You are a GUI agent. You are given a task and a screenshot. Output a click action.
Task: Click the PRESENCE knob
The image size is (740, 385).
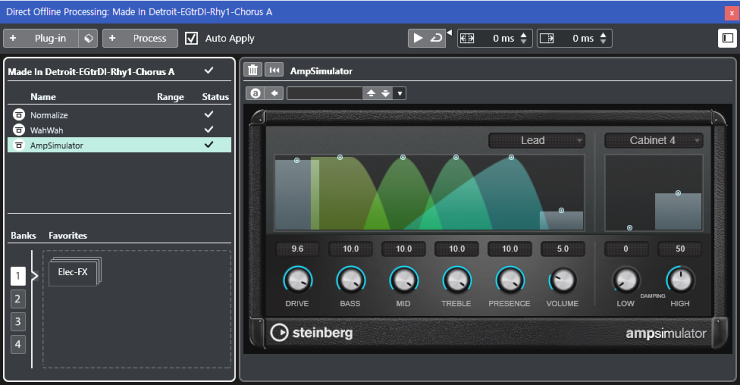point(510,280)
